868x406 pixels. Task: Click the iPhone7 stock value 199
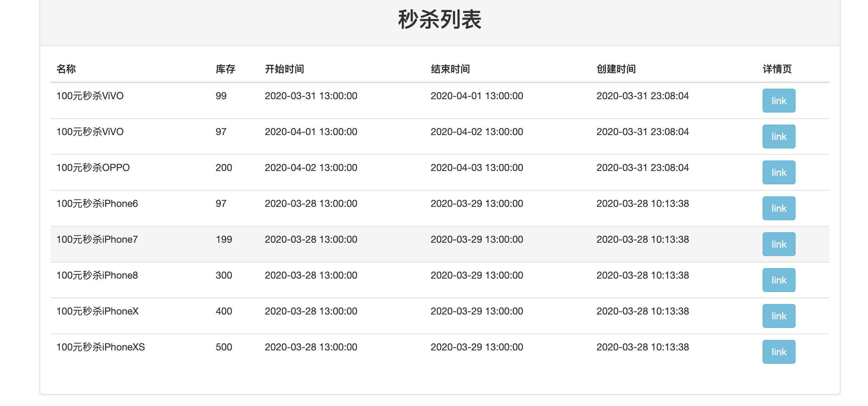click(224, 239)
